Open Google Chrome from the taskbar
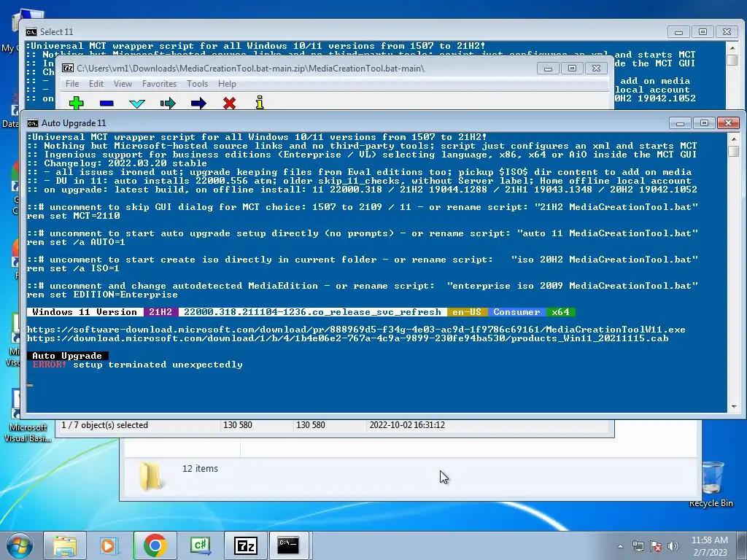The height and width of the screenshot is (560, 747). [155, 545]
